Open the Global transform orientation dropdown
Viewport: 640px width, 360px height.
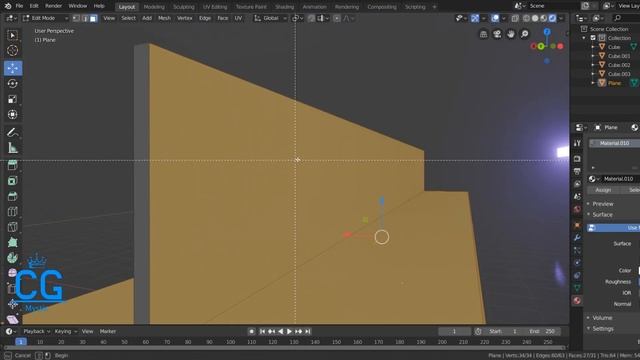[270, 18]
